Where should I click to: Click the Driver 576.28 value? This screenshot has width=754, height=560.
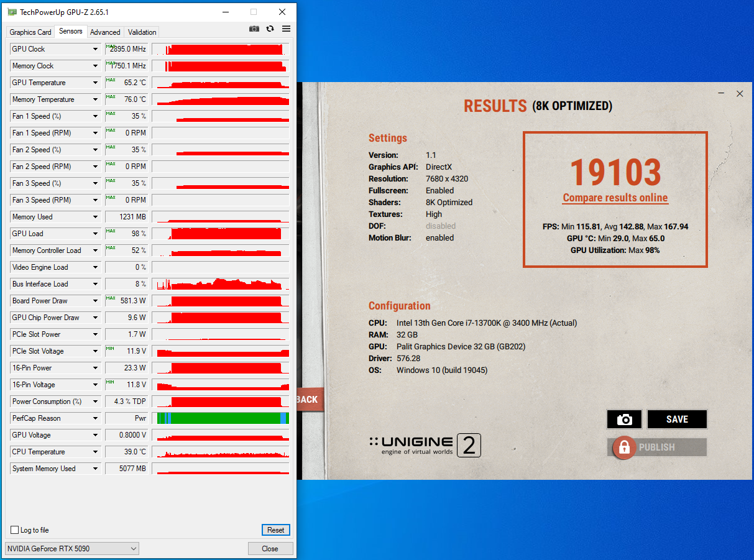tap(408, 359)
